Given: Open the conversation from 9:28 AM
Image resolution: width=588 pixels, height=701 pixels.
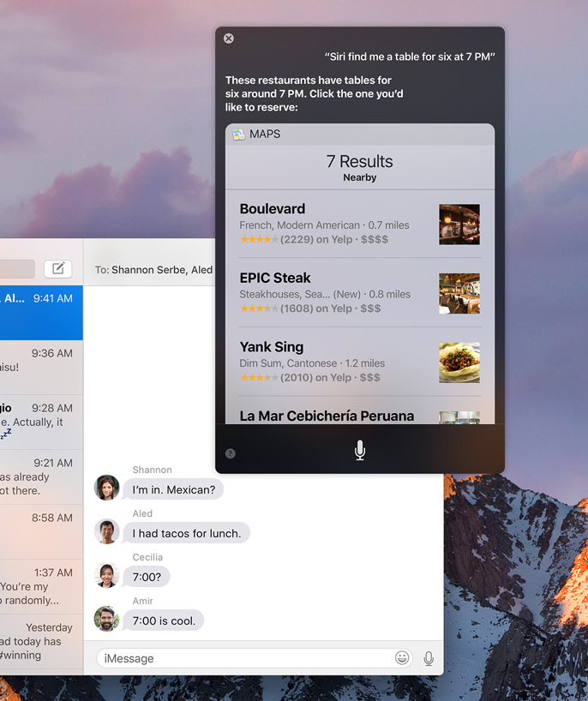Looking at the screenshot, I should [x=41, y=422].
